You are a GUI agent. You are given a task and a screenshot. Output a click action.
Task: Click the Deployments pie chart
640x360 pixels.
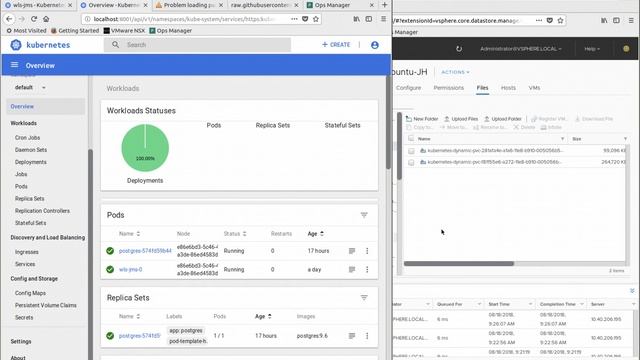coord(145,148)
